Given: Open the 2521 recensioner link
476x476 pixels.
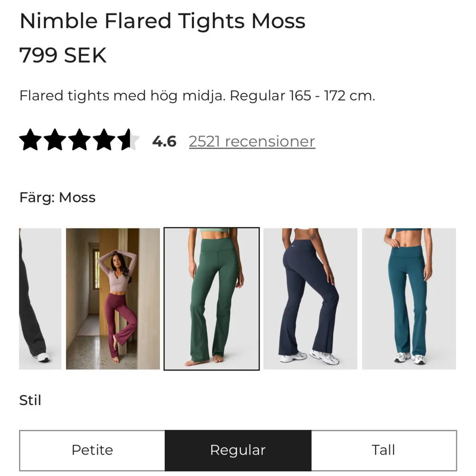Looking at the screenshot, I should point(252,141).
